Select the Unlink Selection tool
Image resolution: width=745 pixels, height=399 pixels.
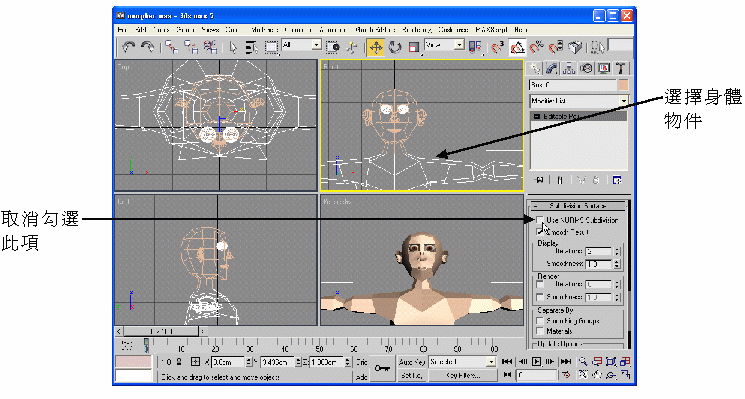(x=191, y=47)
